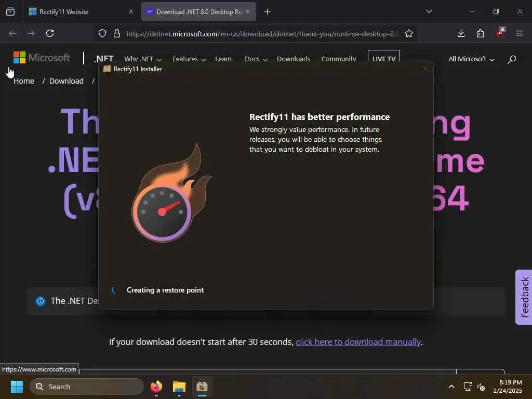Open the site search magnifier
The height and width of the screenshot is (399, 532).
512,59
